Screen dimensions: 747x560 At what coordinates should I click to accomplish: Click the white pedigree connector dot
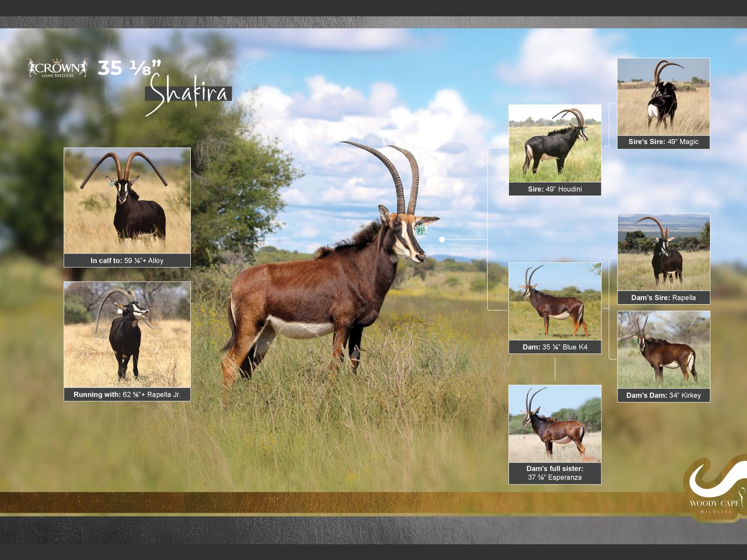(442, 239)
